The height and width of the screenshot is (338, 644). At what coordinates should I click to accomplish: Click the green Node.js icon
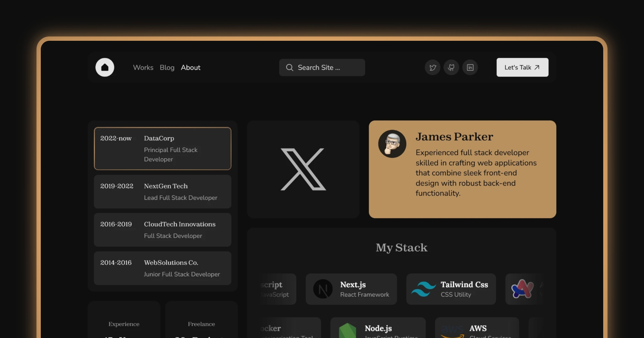pyautogui.click(x=347, y=330)
